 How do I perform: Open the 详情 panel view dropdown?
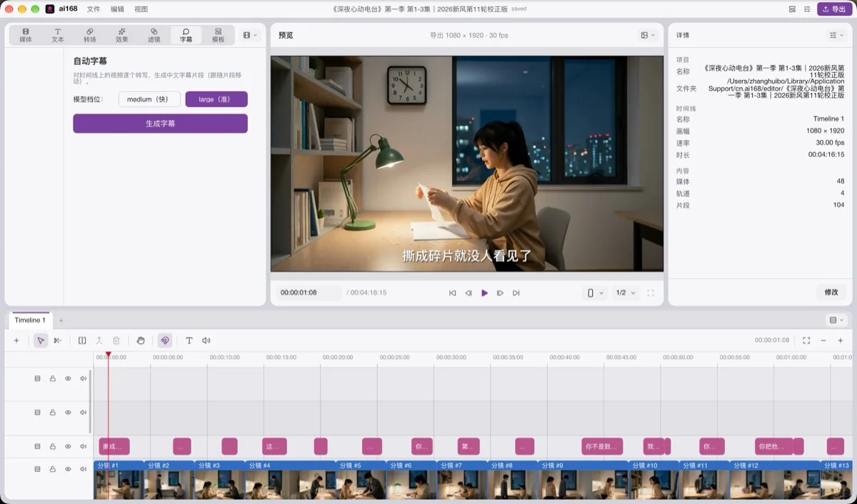pos(836,35)
